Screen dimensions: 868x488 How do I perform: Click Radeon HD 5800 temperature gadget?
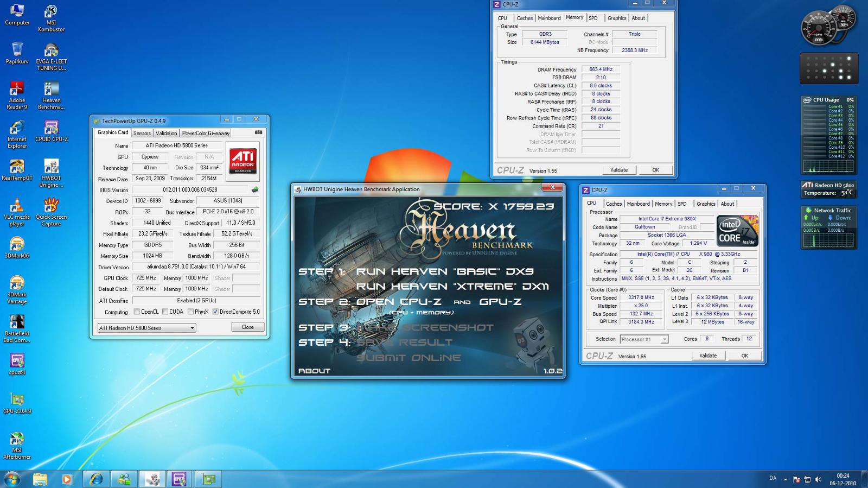[x=828, y=189]
